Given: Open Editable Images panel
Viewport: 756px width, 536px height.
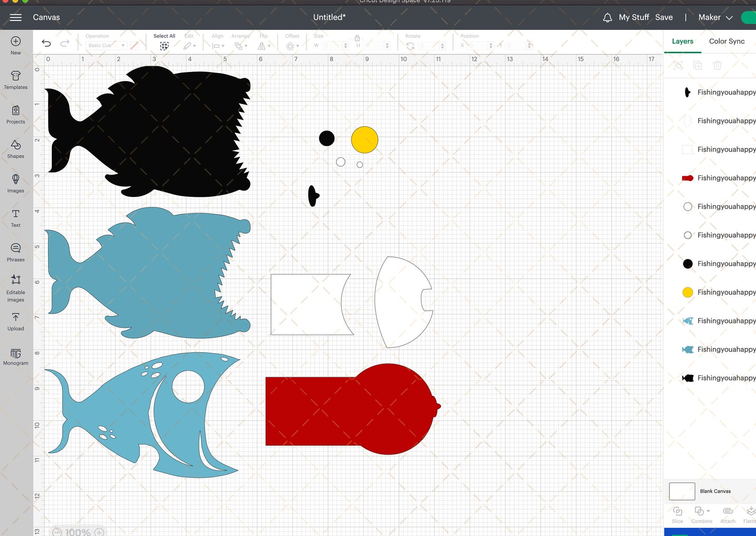Looking at the screenshot, I should (16, 289).
